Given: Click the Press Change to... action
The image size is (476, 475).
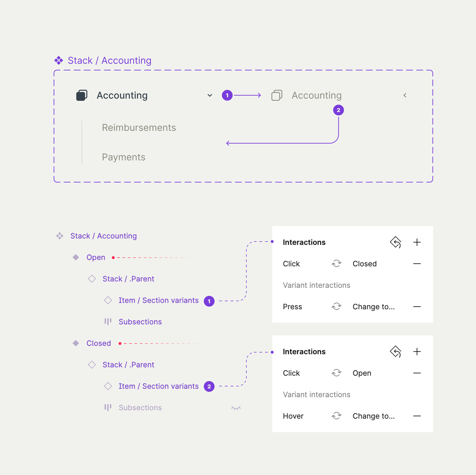Looking at the screenshot, I should pos(373,307).
